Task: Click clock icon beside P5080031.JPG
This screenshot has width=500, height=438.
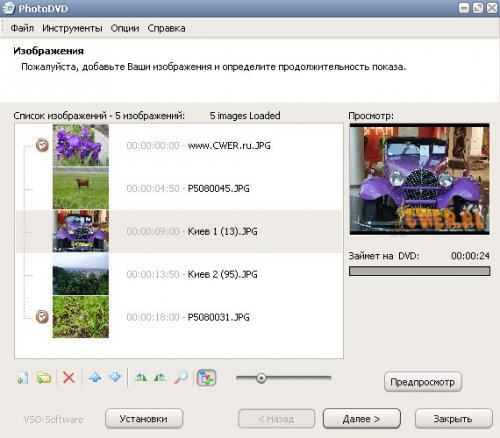Action: 42,317
